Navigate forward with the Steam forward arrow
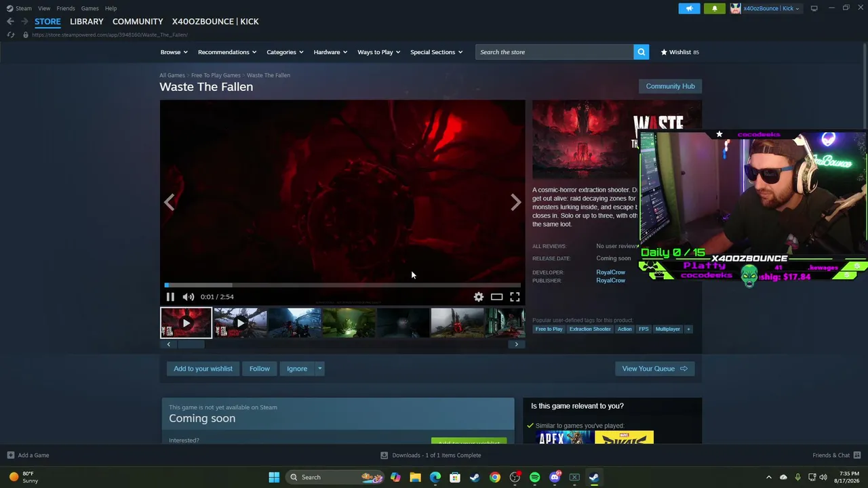Image resolution: width=868 pixels, height=488 pixels. point(24,22)
